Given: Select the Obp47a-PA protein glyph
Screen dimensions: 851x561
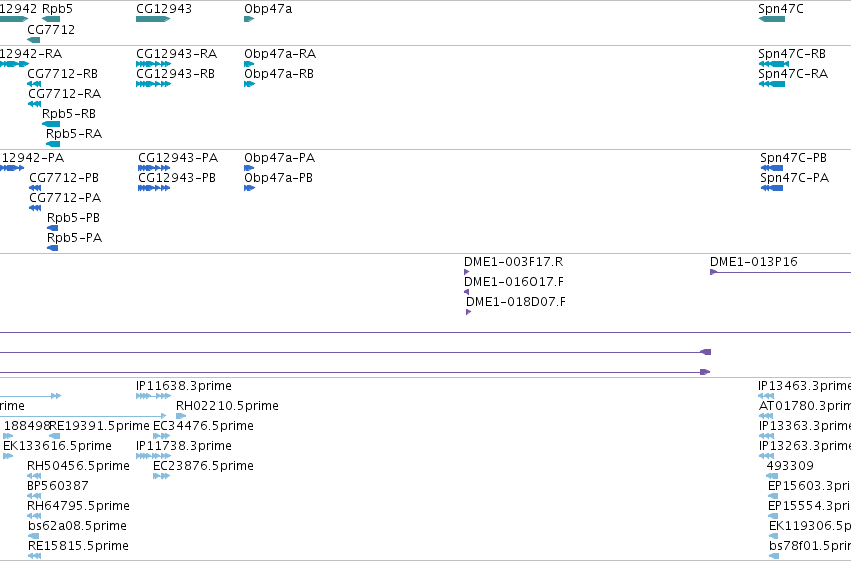Looking at the screenshot, I should coord(249,168).
